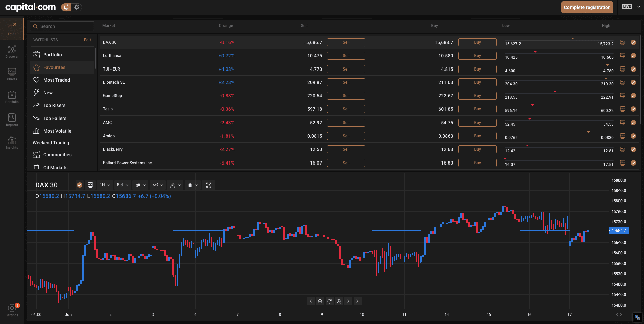Sell DAX 30
Screen dimensions: 644x324
click(x=346, y=42)
